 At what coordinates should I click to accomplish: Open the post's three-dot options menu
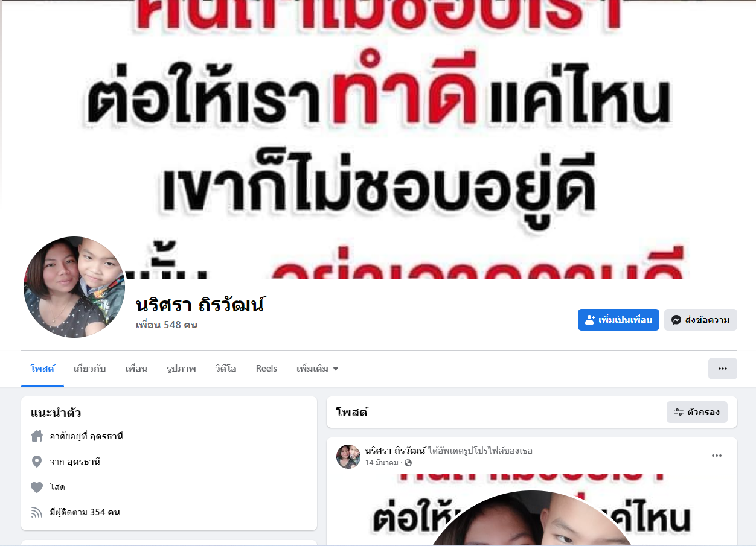(716, 456)
